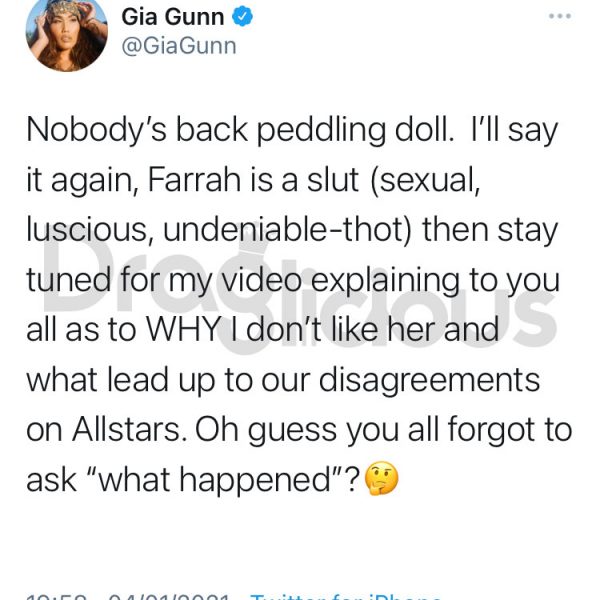Click the display name Gia Gunn

coord(173,17)
